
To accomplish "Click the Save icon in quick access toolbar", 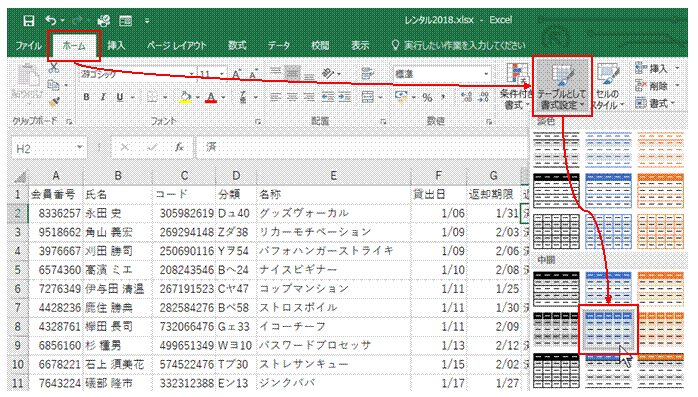I will pos(28,20).
